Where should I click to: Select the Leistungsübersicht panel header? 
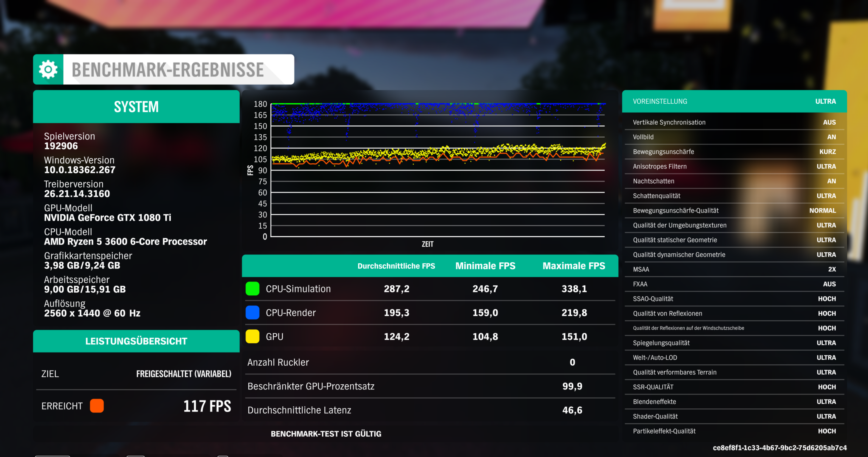pyautogui.click(x=136, y=341)
